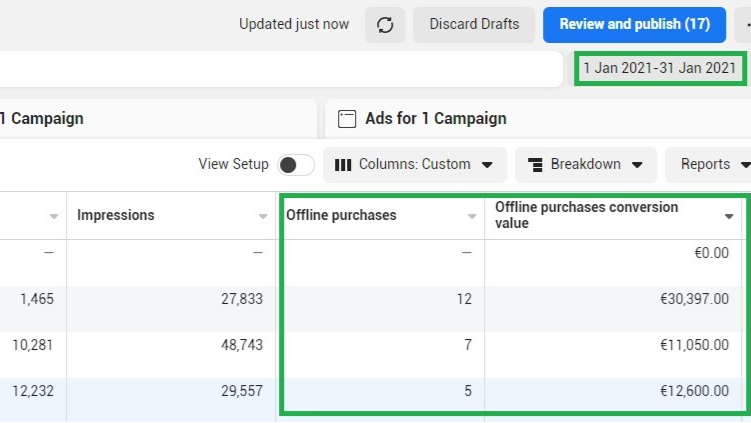Viewport: 751px width, 423px height.
Task: Open Columns: Custom dropdown arrow
Action: point(487,165)
